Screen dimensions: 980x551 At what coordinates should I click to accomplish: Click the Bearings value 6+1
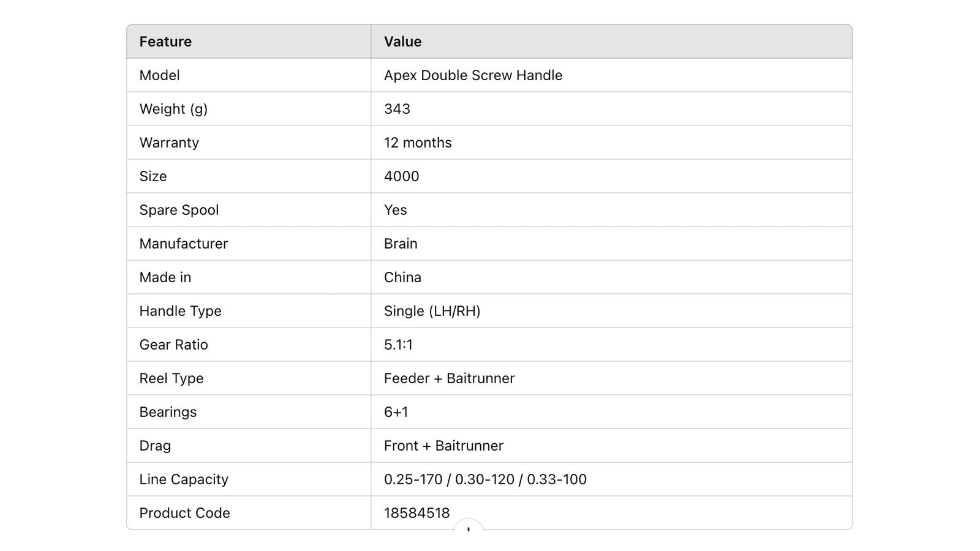tap(396, 412)
